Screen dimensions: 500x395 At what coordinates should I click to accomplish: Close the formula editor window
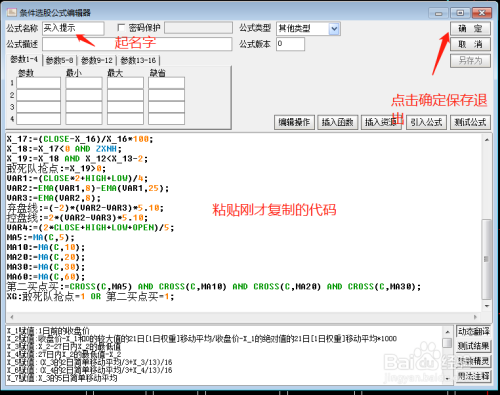pyautogui.click(x=482, y=13)
